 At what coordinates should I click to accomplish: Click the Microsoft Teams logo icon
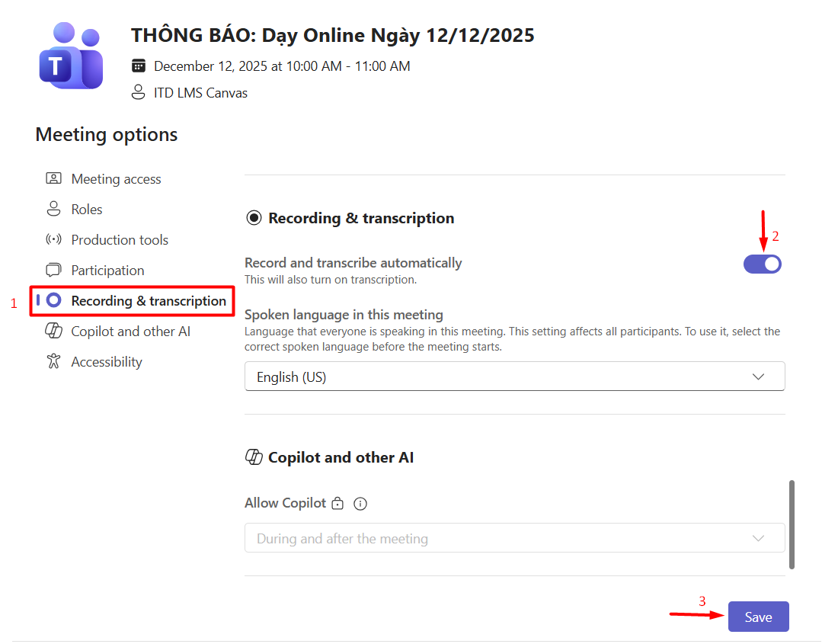click(x=70, y=56)
